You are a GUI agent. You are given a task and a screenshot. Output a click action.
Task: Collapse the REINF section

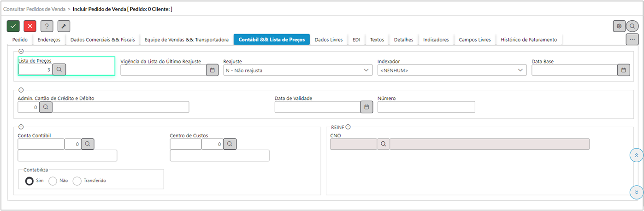click(349, 127)
